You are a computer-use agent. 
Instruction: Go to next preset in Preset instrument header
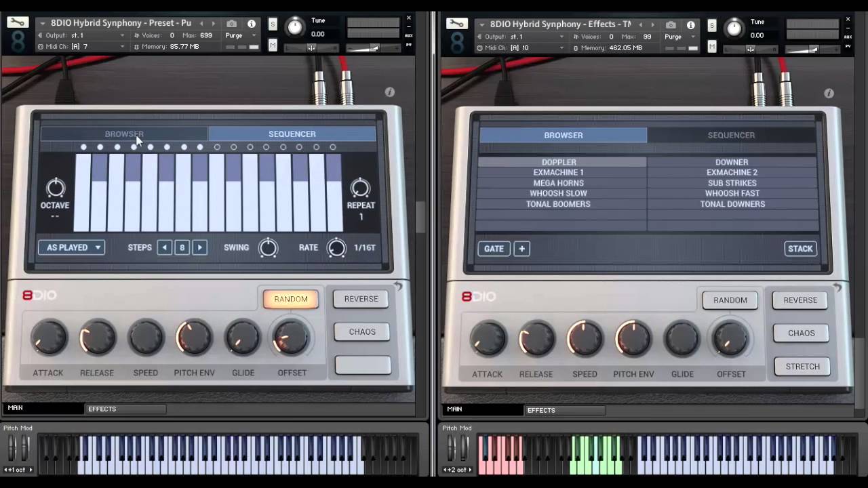[x=213, y=24]
